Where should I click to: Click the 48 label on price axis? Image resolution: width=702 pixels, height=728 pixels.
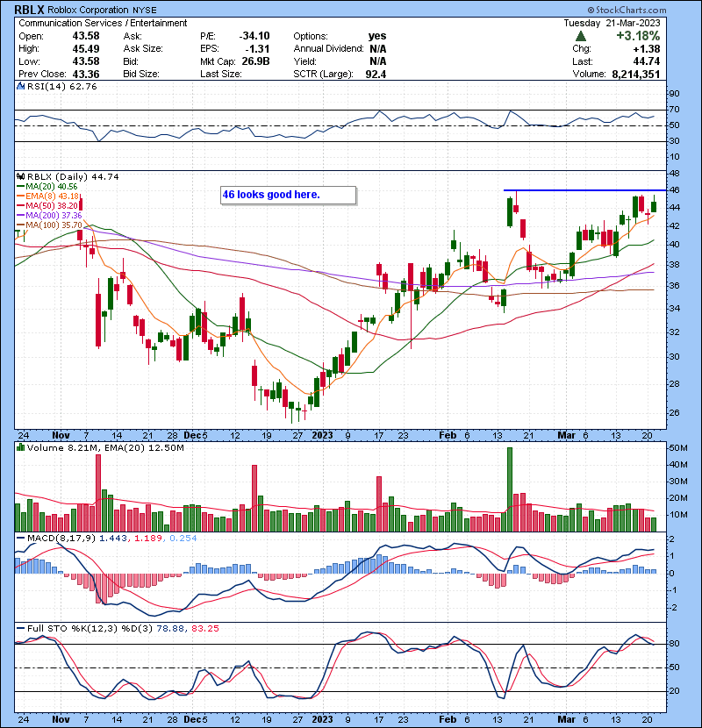point(674,173)
